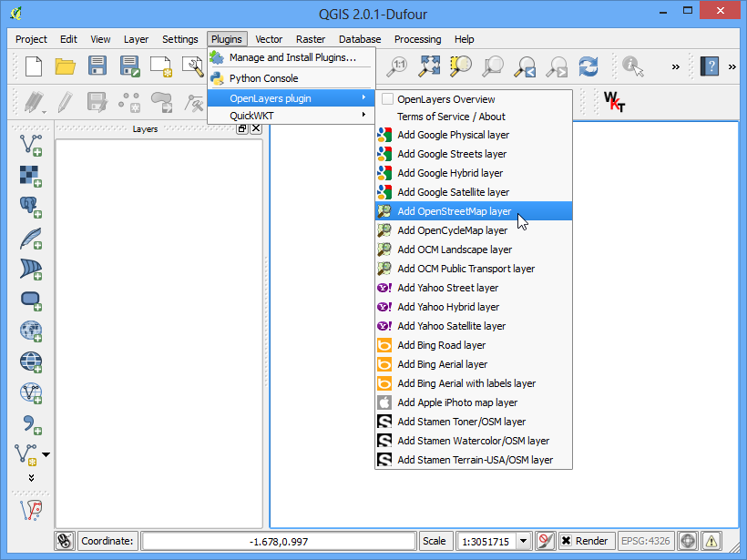Select Add Google Satellite layer

click(474, 192)
